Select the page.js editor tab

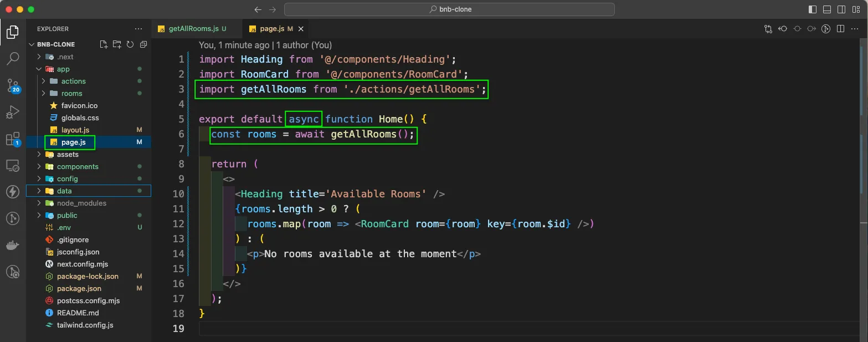point(276,29)
